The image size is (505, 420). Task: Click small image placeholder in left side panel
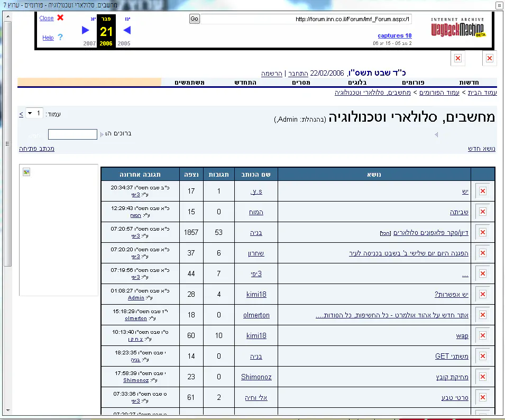click(x=26, y=172)
